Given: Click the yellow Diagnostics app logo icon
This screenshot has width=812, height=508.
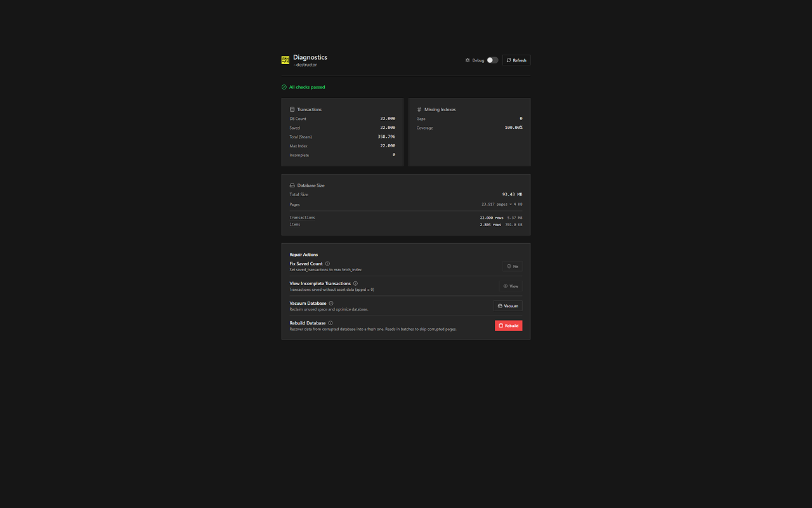Looking at the screenshot, I should tap(285, 60).
